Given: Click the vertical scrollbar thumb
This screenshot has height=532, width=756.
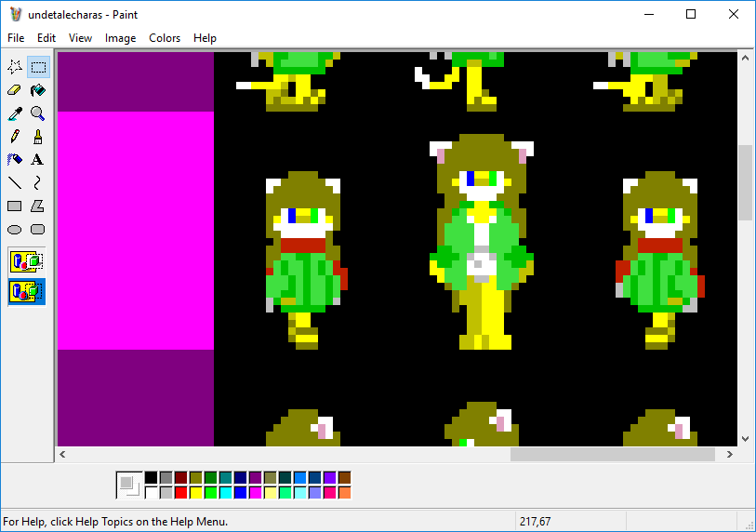Looking at the screenshot, I should tap(746, 182).
